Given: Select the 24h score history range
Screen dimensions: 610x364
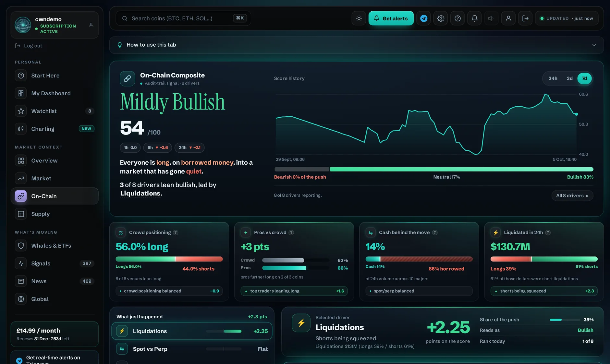Looking at the screenshot, I should (553, 78).
